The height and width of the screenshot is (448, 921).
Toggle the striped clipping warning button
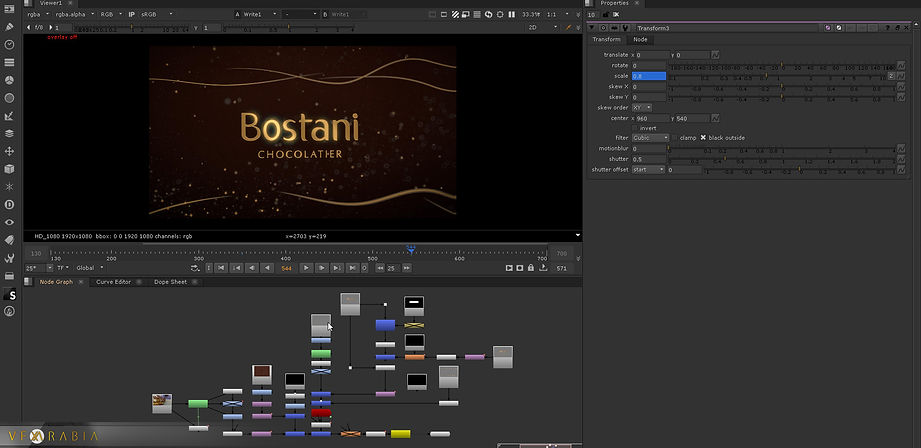tap(455, 14)
